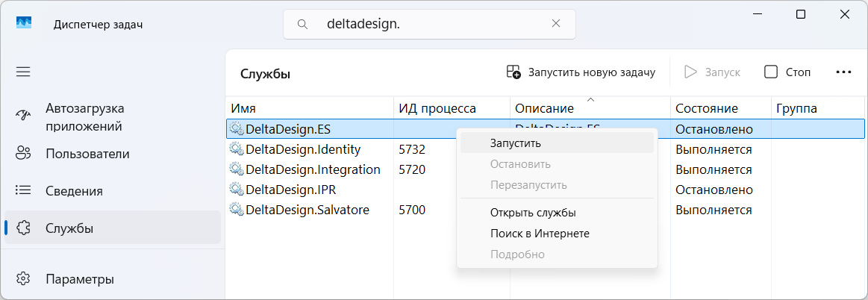Click the startup apps gauge icon
Screen dimensions: 868x300
click(22, 115)
